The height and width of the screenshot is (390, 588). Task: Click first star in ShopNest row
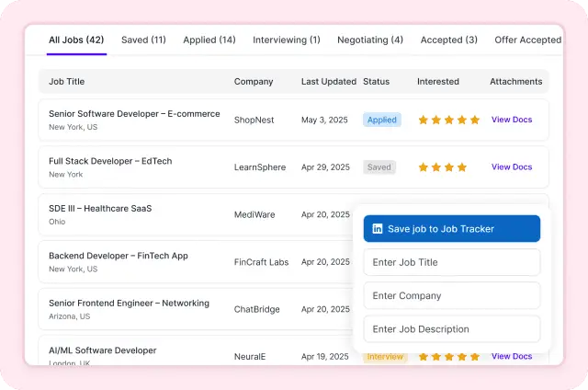[x=424, y=120]
